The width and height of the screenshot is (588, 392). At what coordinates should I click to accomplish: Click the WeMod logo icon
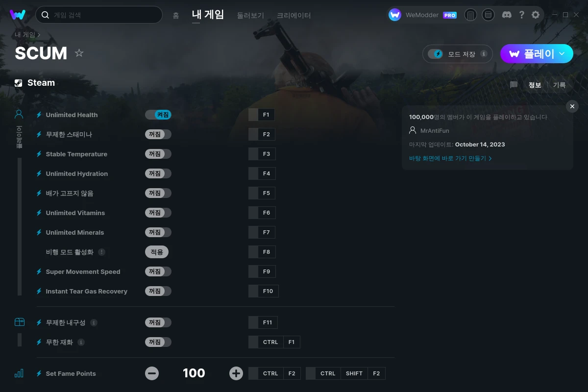(x=18, y=15)
